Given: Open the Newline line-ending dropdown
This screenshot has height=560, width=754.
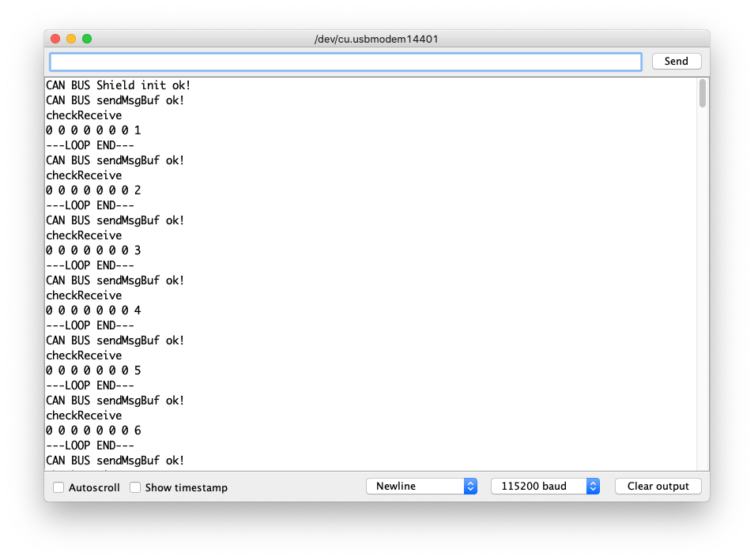Looking at the screenshot, I should 421,486.
